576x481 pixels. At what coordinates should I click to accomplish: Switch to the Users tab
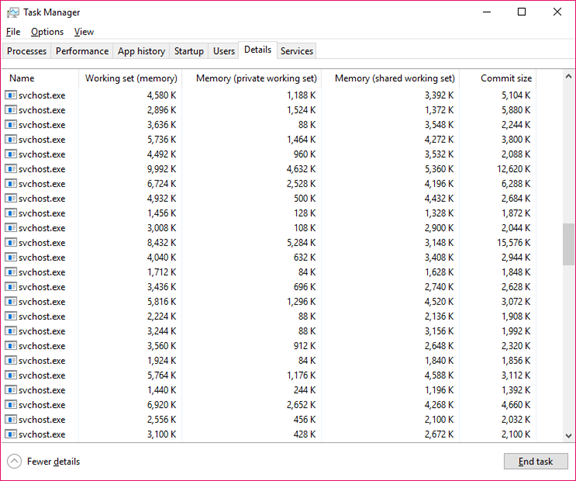(224, 51)
